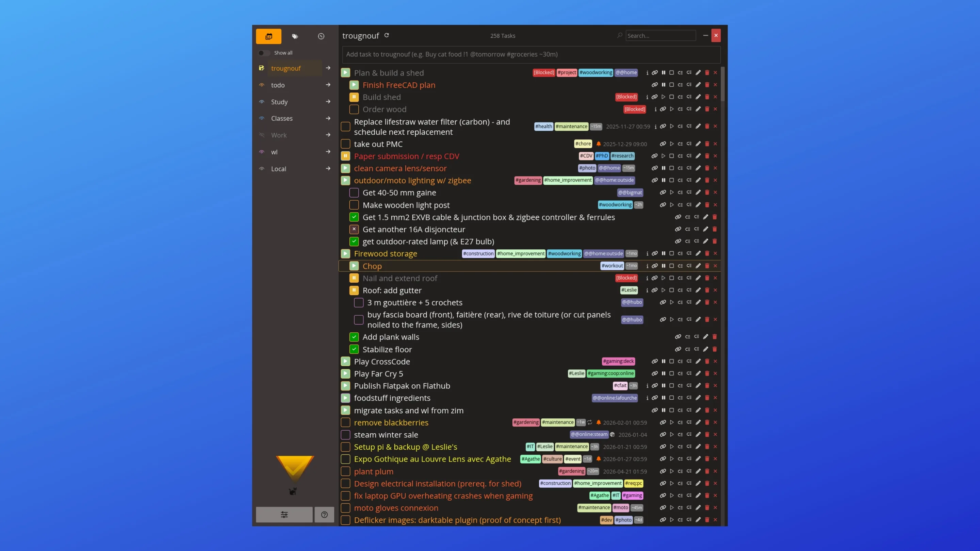Switch to the todo list
980x551 pixels.
click(x=278, y=85)
